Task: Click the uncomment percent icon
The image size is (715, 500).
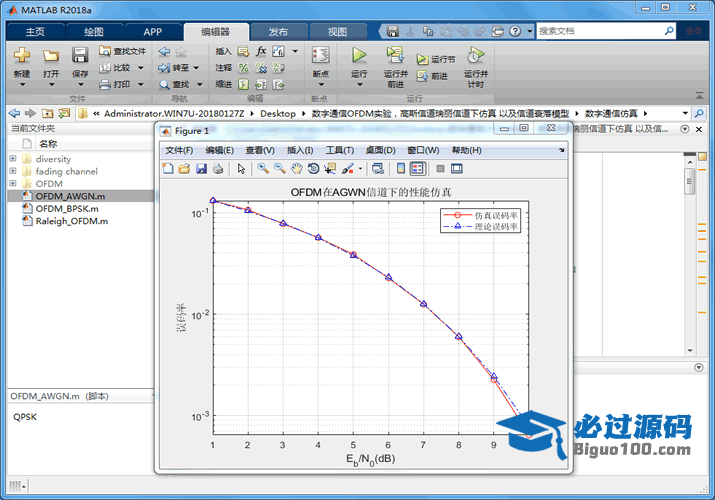Action: click(261, 68)
